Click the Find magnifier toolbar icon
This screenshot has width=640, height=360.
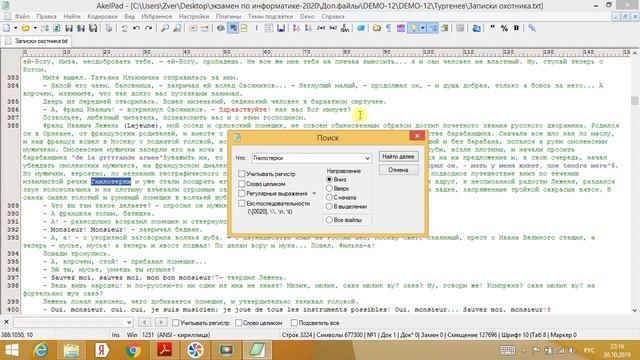(165, 28)
